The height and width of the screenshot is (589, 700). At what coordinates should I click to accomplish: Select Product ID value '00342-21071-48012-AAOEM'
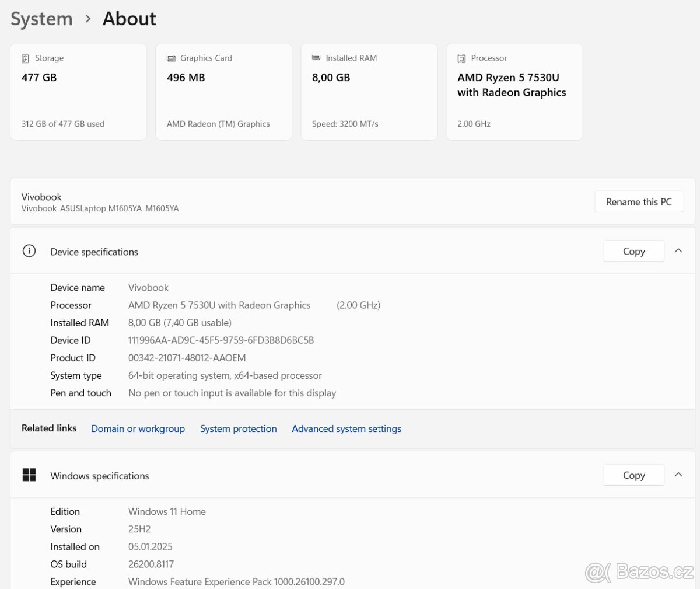[x=187, y=358]
